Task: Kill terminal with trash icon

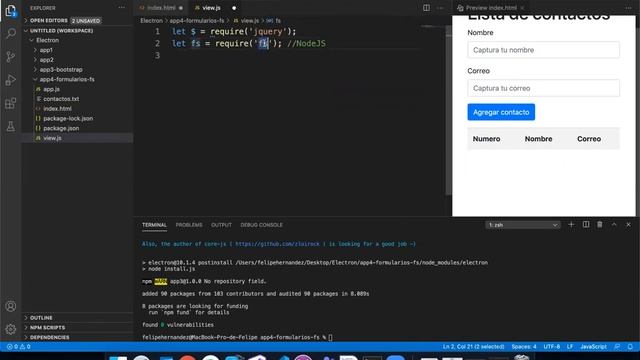Action: point(600,224)
